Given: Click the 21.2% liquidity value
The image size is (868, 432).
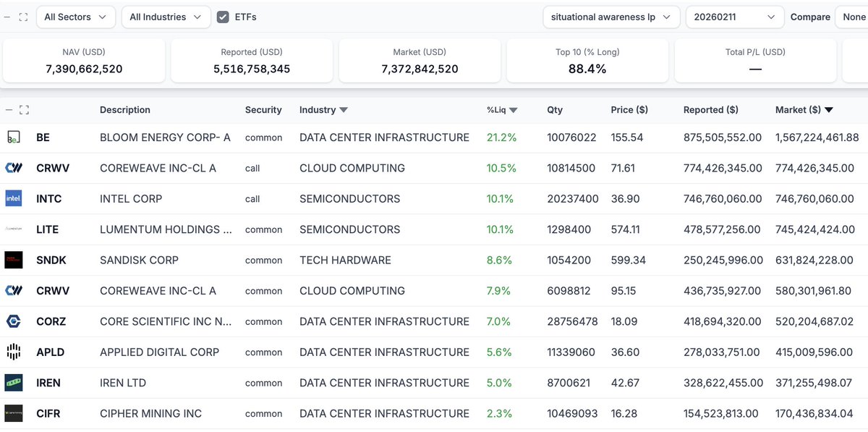Looking at the screenshot, I should point(501,137).
